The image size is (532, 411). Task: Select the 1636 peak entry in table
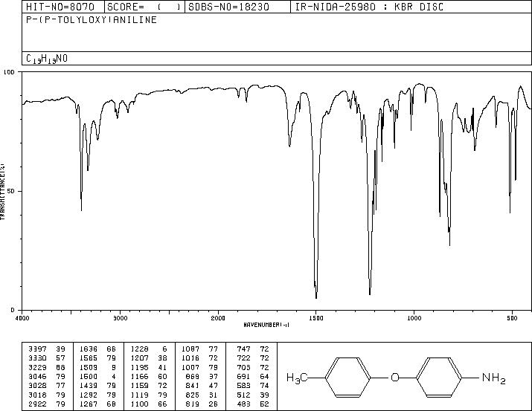point(97,349)
